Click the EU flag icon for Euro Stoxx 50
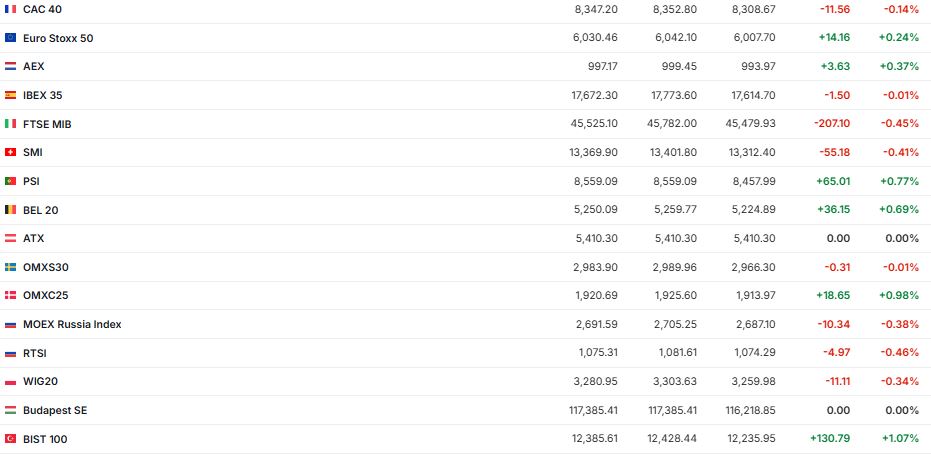The image size is (931, 456). coord(10,38)
